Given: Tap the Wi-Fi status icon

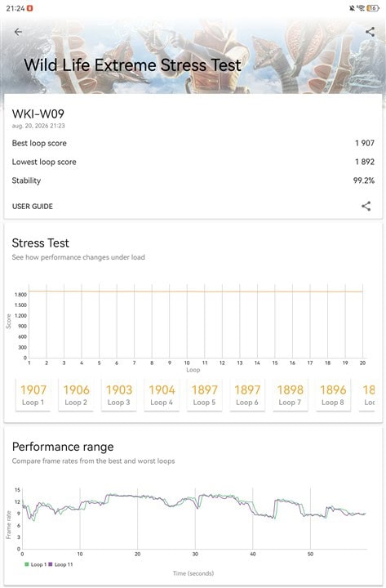Looking at the screenshot, I should tap(361, 8).
